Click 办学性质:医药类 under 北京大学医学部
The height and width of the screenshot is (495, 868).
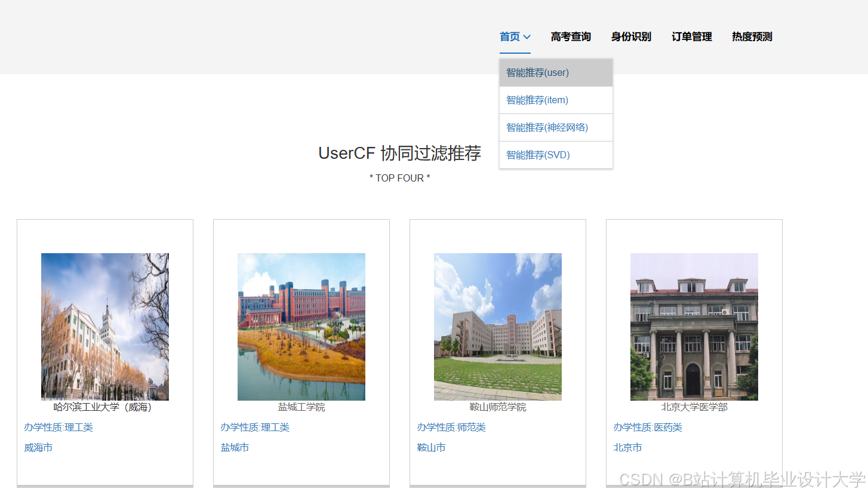(x=648, y=427)
